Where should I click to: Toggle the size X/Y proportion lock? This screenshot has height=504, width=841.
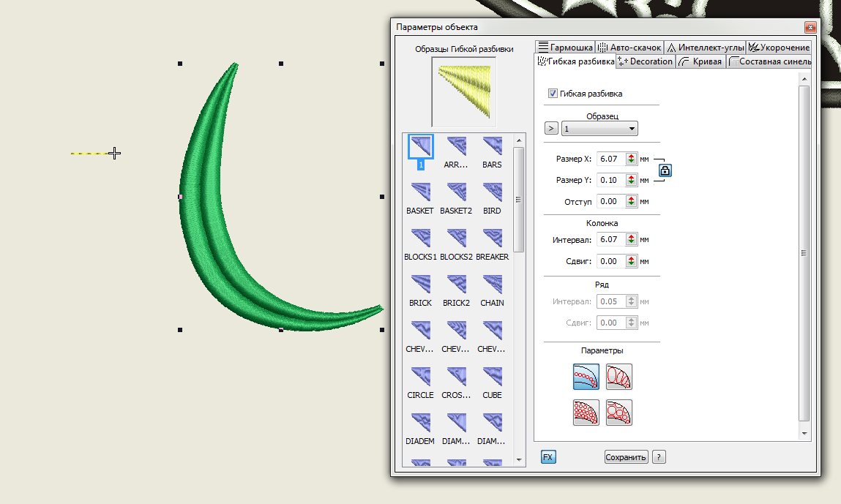point(665,170)
